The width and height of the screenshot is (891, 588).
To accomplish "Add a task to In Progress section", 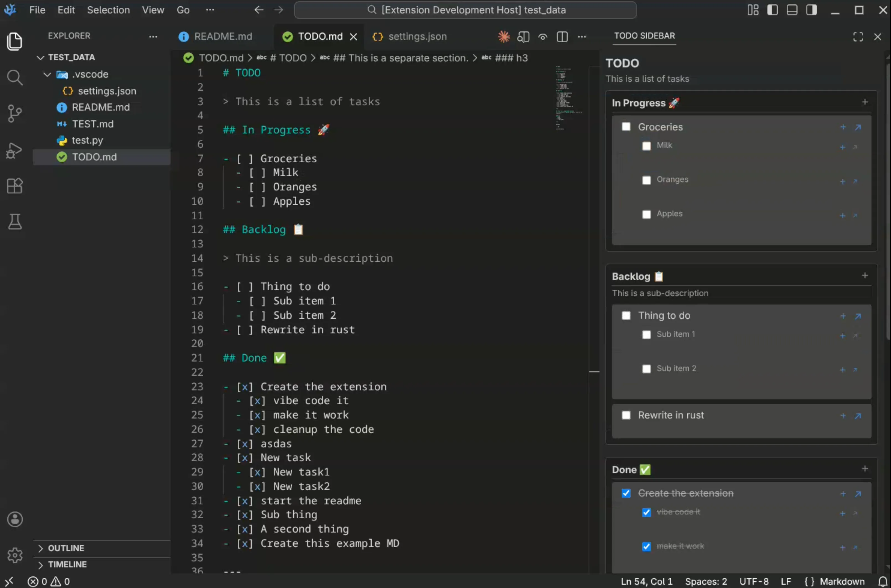I will [865, 102].
